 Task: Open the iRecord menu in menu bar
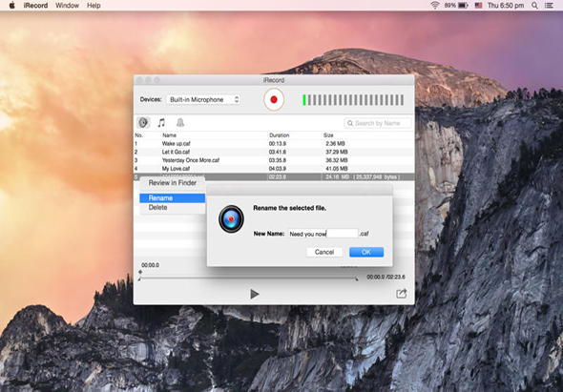[35, 6]
